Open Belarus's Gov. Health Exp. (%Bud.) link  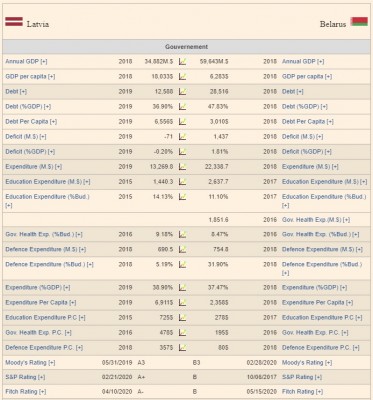pos(321,234)
